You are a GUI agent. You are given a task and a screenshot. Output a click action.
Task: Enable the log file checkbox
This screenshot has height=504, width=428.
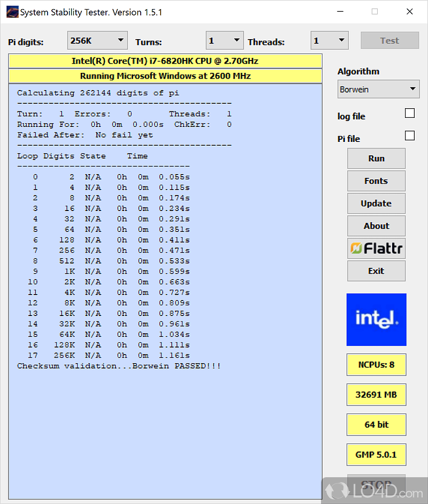coord(410,113)
